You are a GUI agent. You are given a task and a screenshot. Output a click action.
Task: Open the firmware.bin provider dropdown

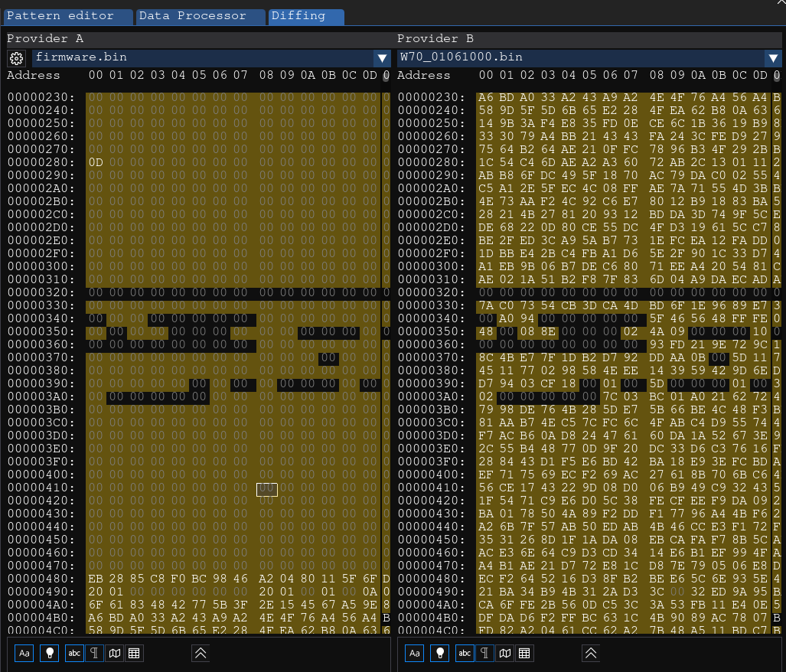(x=382, y=57)
